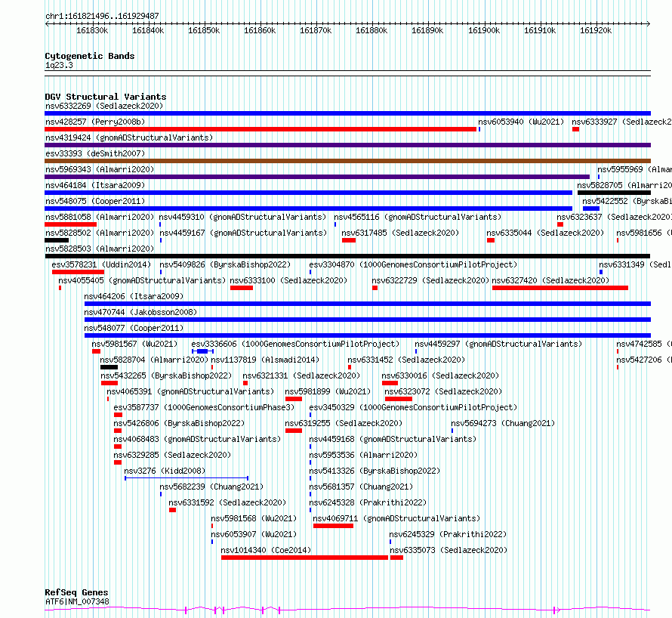Click nsv6245328 (Prakrithi2022) label
Viewport: 672px width, 618px height.
(368, 502)
